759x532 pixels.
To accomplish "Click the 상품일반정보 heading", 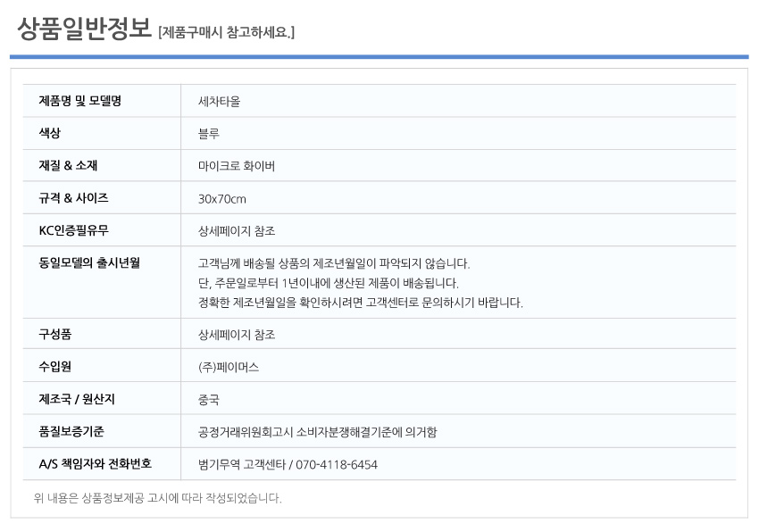I will (84, 29).
